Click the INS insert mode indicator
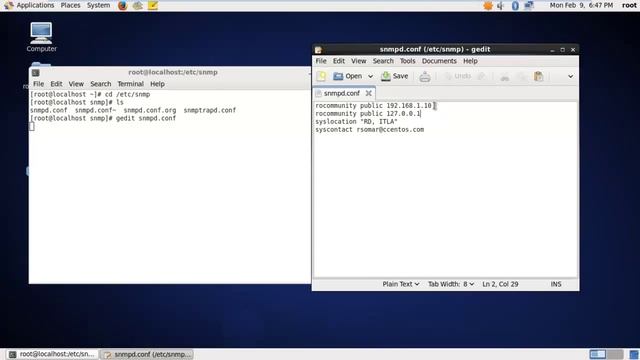 556,284
